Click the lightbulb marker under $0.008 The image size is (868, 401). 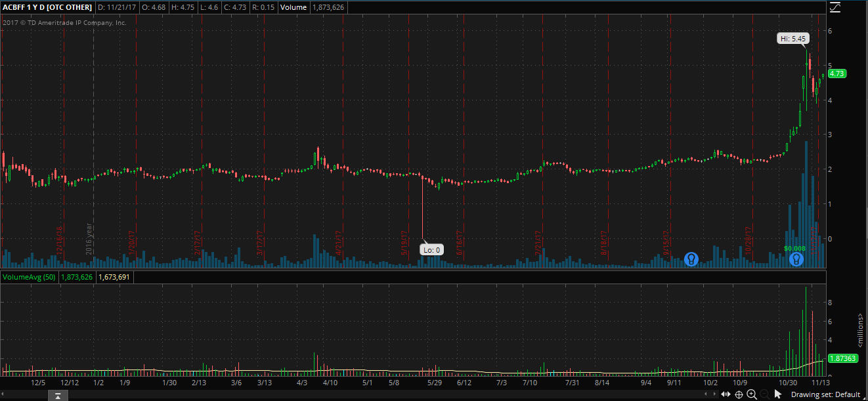coord(795,259)
